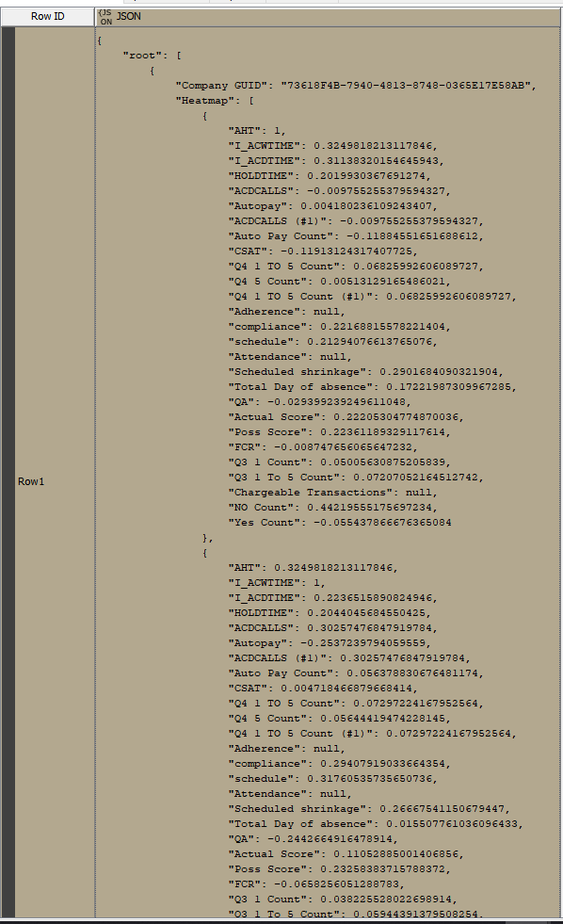Click the JSON column type icon

click(x=106, y=17)
